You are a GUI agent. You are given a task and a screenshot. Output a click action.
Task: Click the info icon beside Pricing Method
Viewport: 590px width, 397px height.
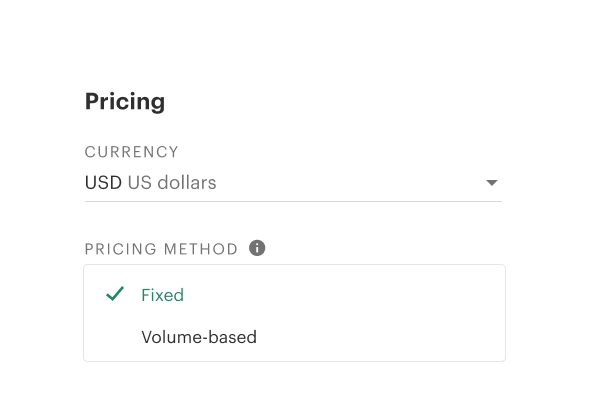point(257,248)
